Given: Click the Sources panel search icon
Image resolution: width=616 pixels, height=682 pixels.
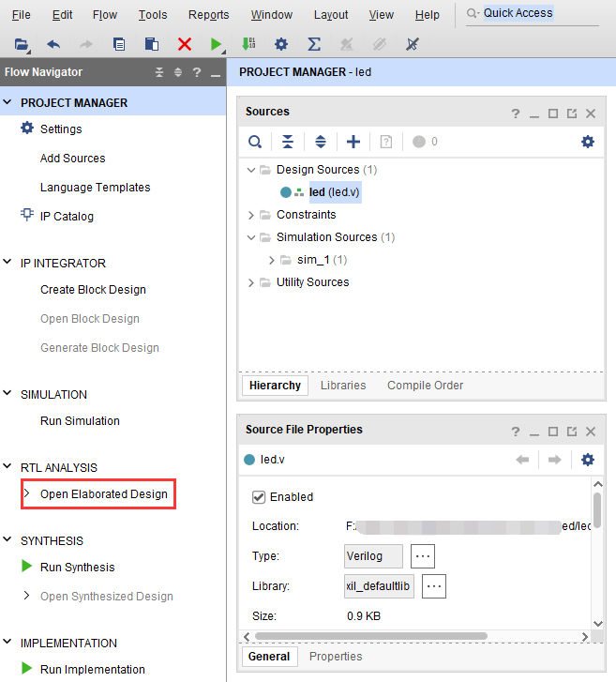Looking at the screenshot, I should [255, 142].
